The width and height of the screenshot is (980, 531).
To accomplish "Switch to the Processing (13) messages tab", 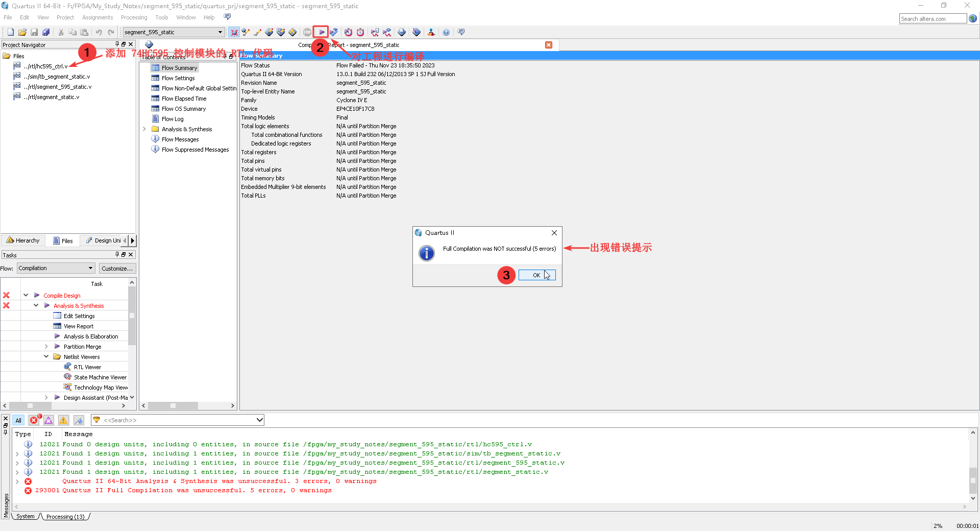I will (x=65, y=517).
